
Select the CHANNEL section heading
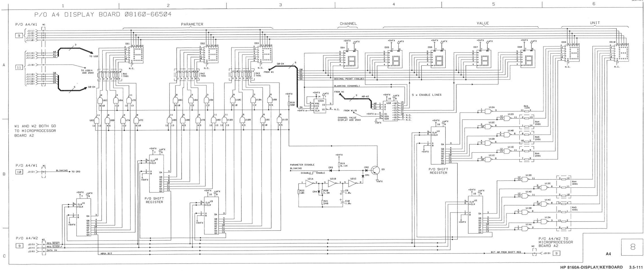[348, 24]
